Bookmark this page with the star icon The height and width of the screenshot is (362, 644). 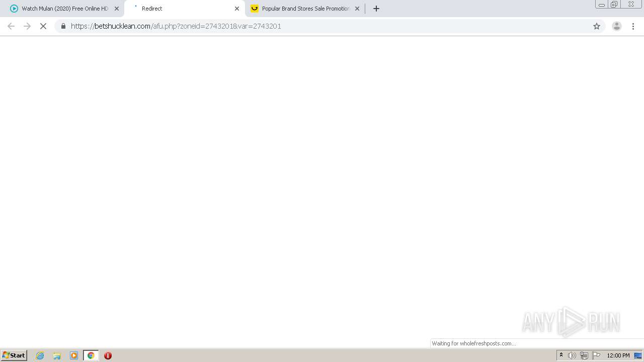597,26
